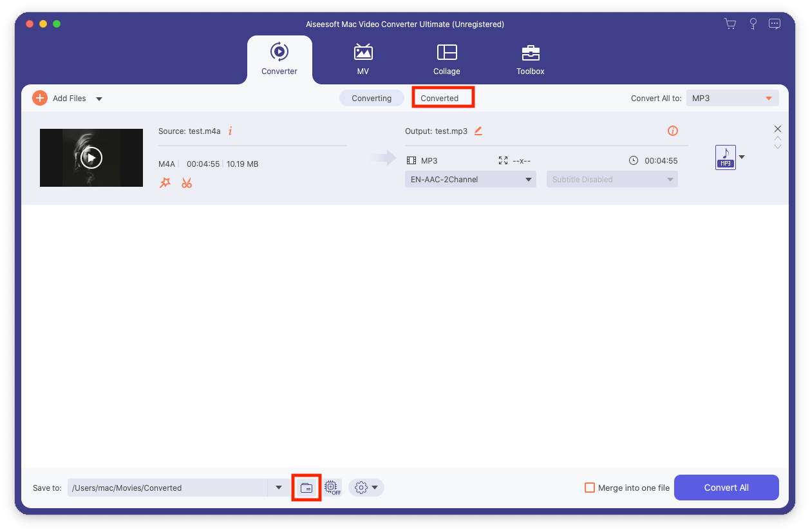Show the Converting queue

pyautogui.click(x=372, y=97)
